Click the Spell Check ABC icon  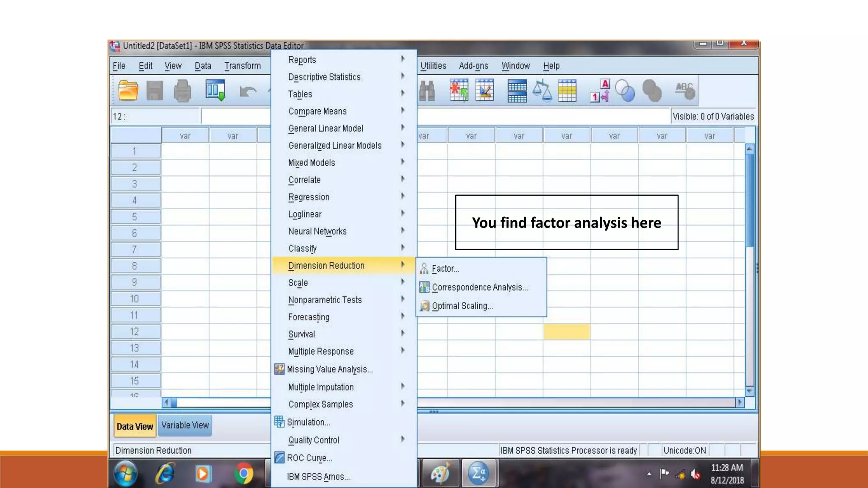point(685,91)
